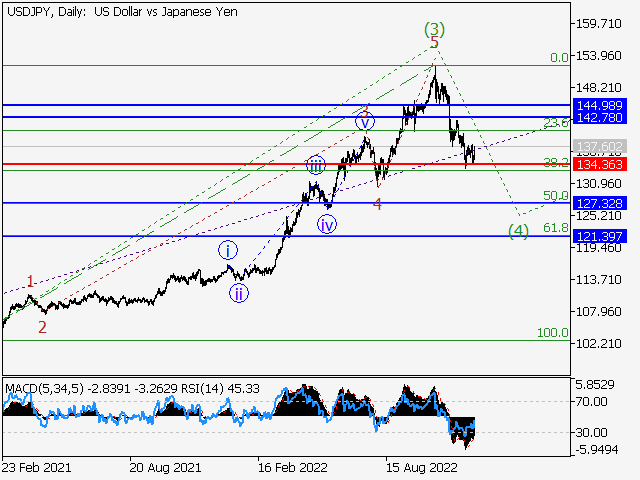
Task: Click the 113.710 price axis value
Action: point(598,280)
